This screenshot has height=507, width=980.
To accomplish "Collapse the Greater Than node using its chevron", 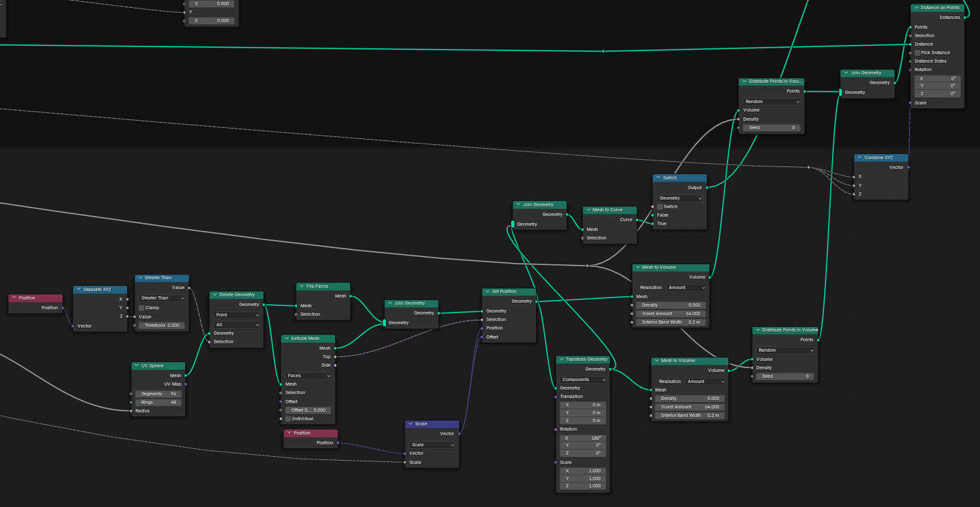I will 140,278.
